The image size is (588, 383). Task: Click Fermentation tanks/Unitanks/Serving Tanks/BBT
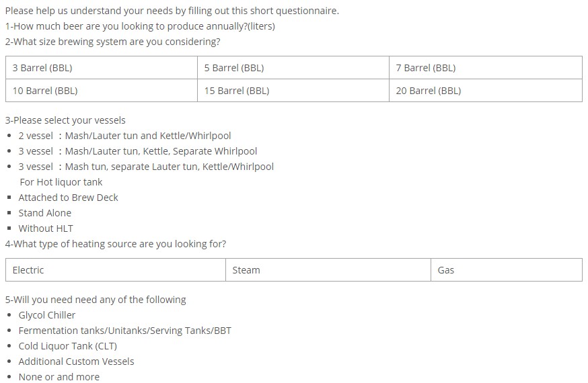click(x=124, y=331)
